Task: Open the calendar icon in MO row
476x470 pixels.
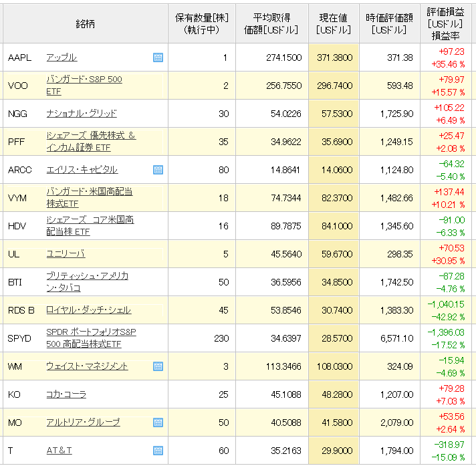Action: coord(158,423)
